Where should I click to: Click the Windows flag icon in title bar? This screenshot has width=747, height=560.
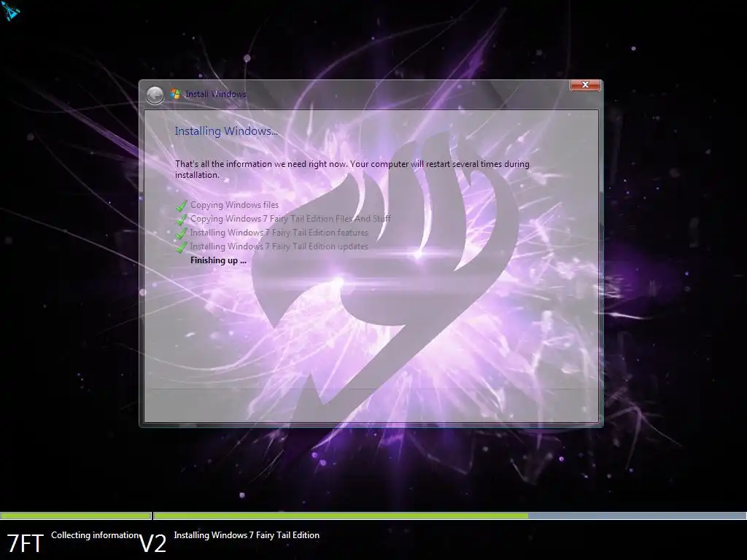coord(175,94)
